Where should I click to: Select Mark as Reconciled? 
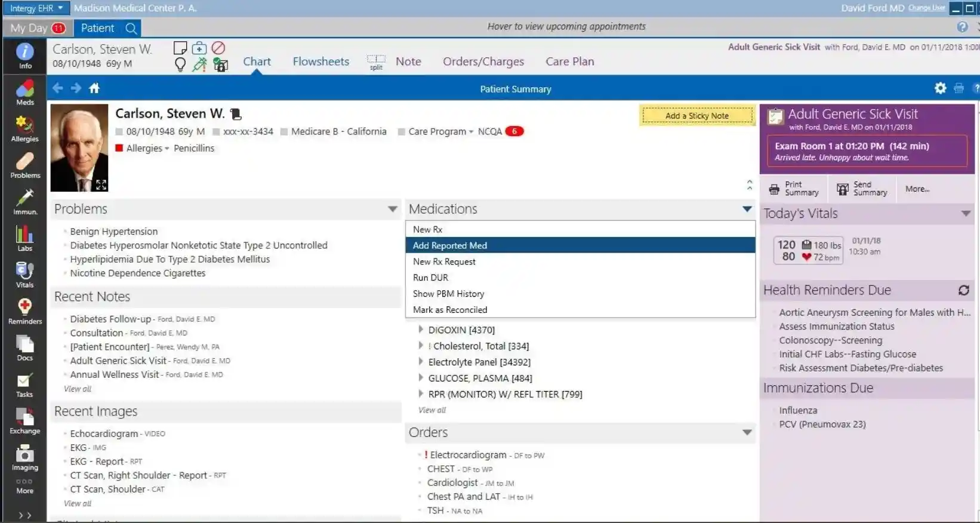coord(580,310)
